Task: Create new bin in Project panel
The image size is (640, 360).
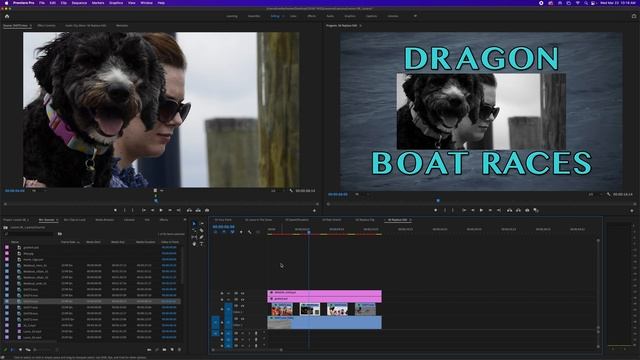Action: [164, 349]
